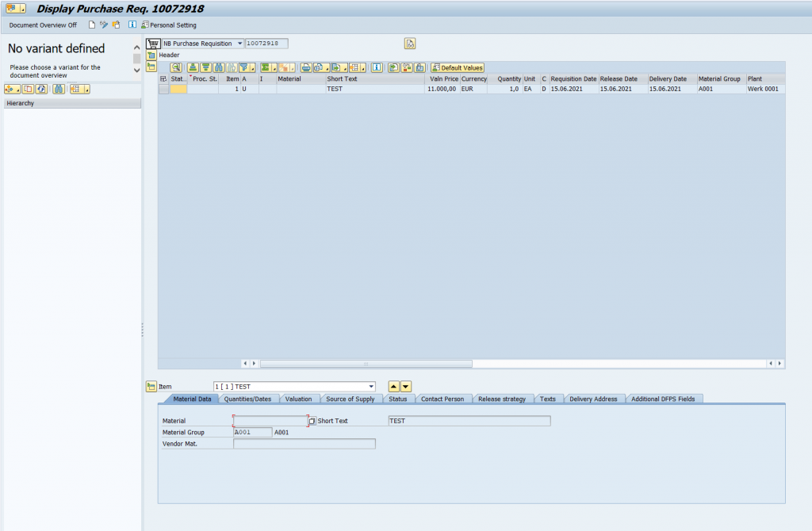Image resolution: width=812 pixels, height=531 pixels.
Task: Click the up arrow in the variant text panel
Action: [136, 47]
